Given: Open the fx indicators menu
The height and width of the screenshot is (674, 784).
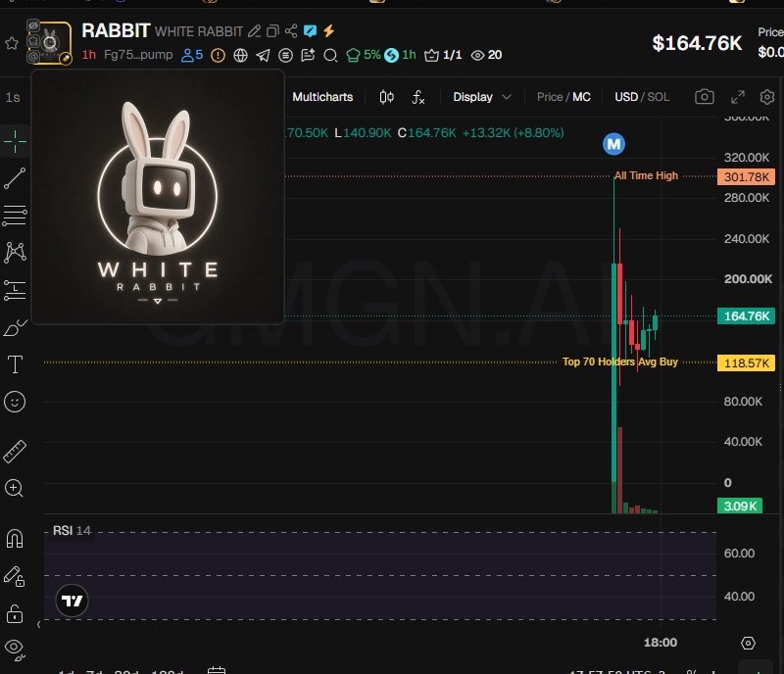Looking at the screenshot, I should (418, 97).
